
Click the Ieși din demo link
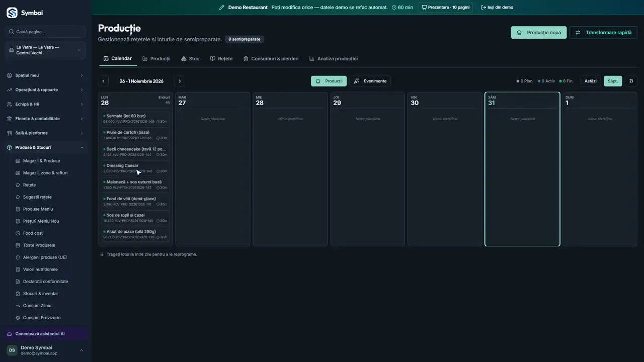coord(497,8)
